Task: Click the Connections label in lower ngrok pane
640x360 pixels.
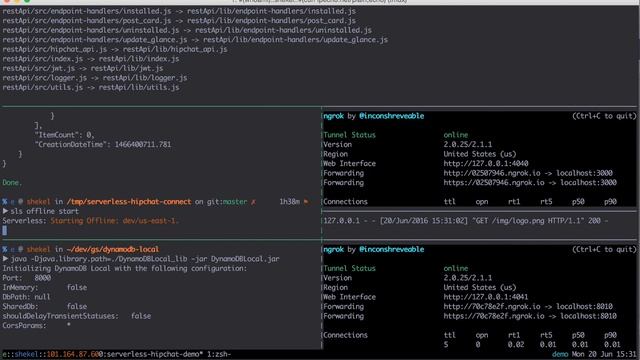Action: pyautogui.click(x=345, y=335)
